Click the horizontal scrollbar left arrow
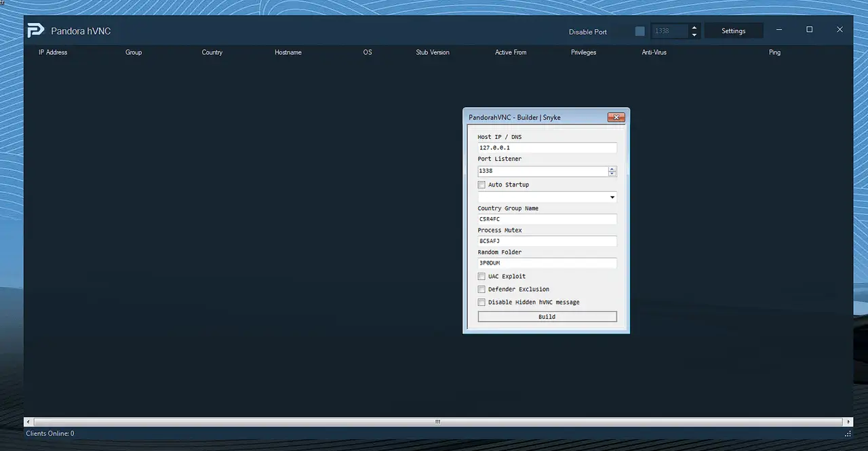Image resolution: width=868 pixels, height=451 pixels. pos(28,422)
